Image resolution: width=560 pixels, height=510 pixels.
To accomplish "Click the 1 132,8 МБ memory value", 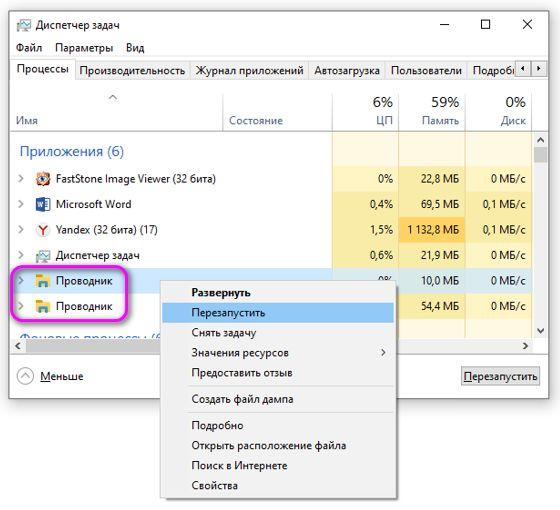I will 433,230.
